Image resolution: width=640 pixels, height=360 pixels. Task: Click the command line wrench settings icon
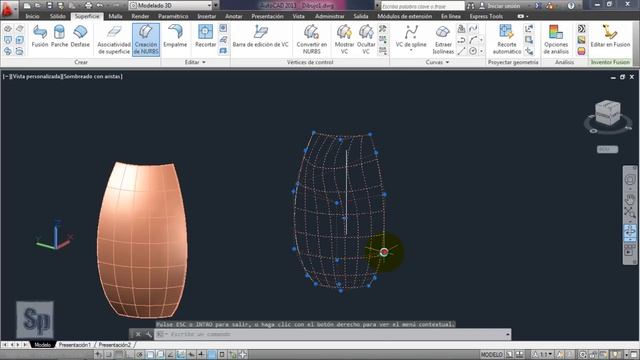click(149, 334)
